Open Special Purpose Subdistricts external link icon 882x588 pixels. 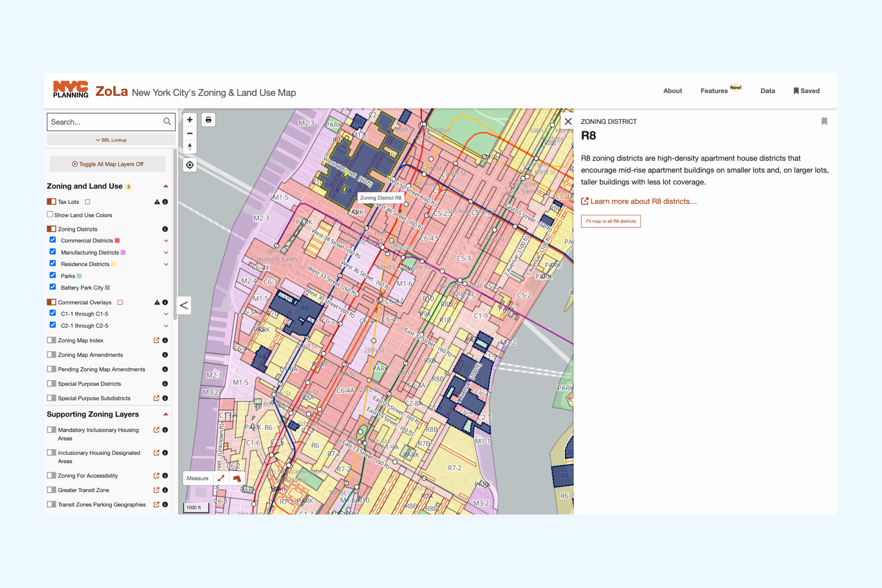(157, 398)
